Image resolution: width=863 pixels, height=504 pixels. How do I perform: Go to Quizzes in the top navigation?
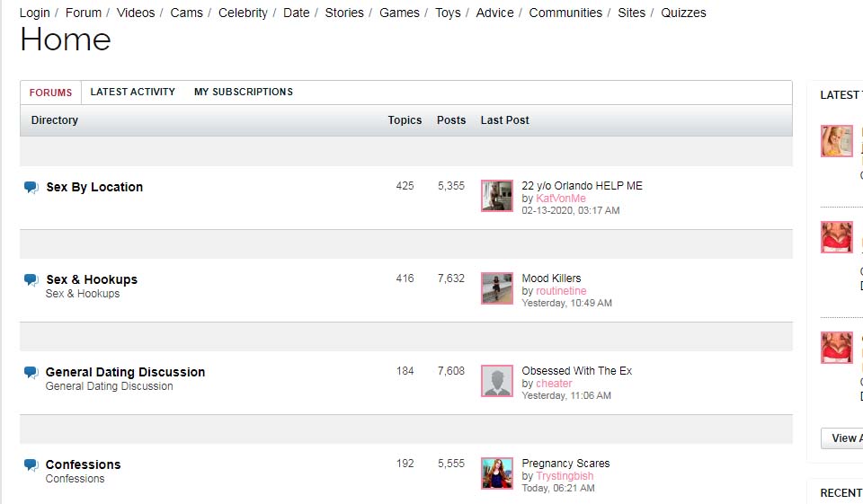683,13
